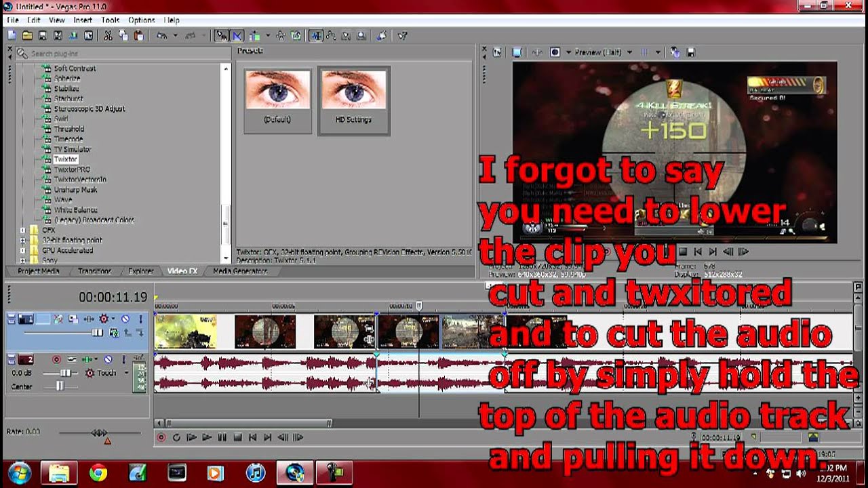Switch to the Project Media tab
The height and width of the screenshot is (488, 868).
39,271
